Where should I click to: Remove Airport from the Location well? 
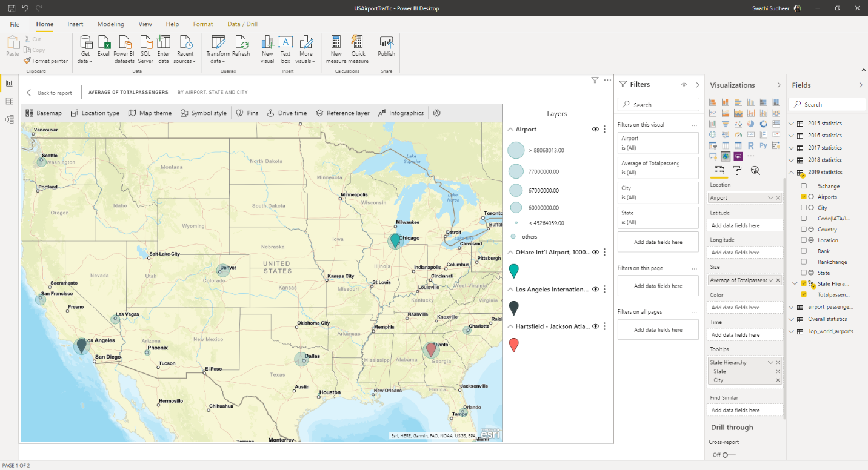click(x=778, y=198)
